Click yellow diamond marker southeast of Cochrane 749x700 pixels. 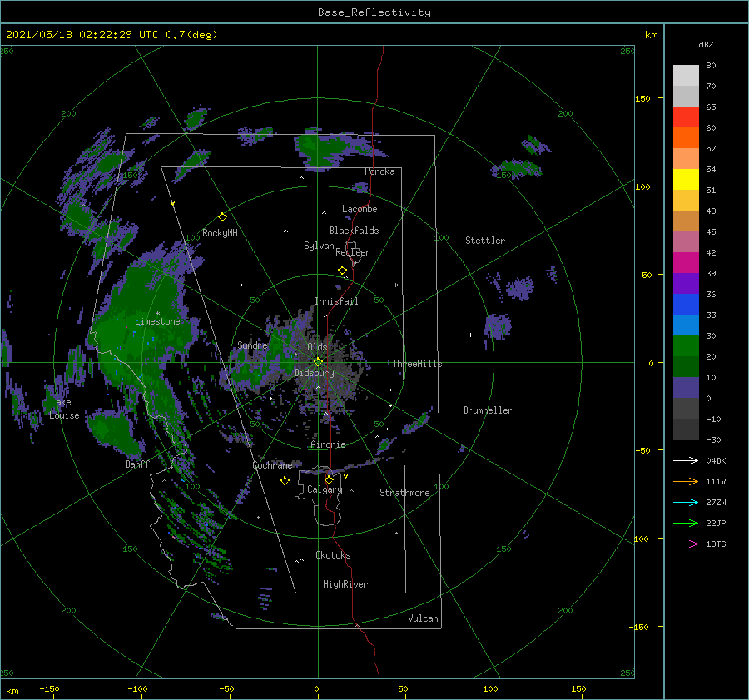point(285,481)
